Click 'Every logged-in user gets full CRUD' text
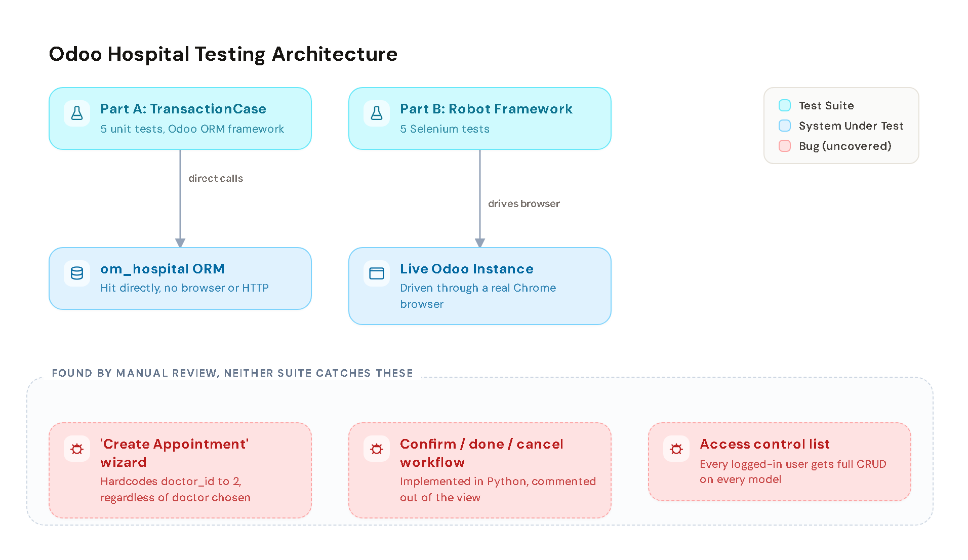The width and height of the screenshot is (968, 560). point(793,472)
